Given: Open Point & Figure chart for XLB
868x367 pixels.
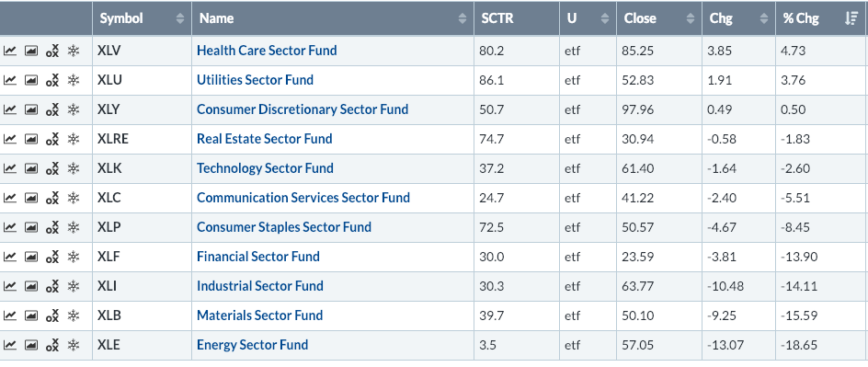Looking at the screenshot, I should click(x=52, y=315).
